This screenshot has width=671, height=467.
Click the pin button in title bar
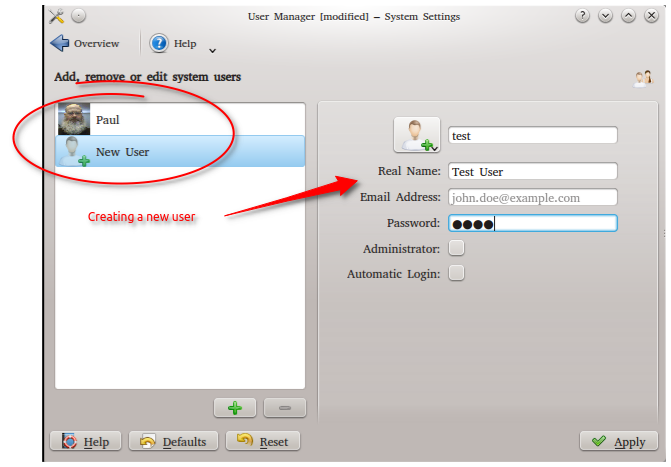pos(79,16)
